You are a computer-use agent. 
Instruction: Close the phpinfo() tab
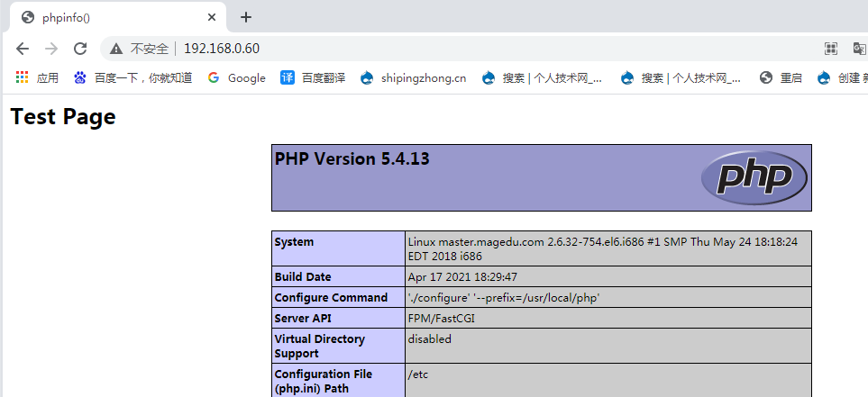[x=211, y=17]
